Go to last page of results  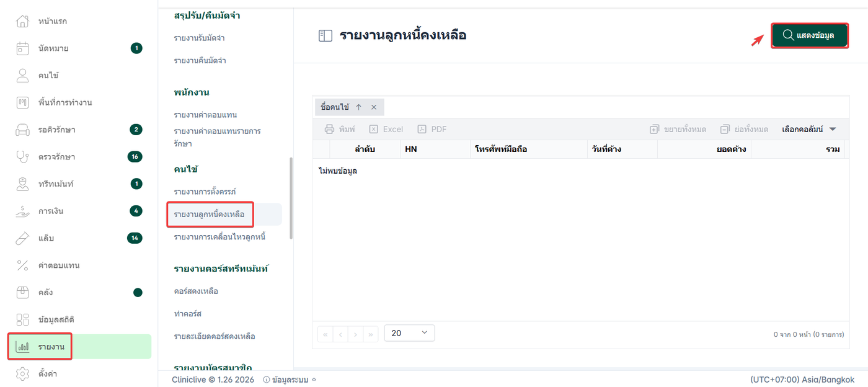click(x=371, y=334)
